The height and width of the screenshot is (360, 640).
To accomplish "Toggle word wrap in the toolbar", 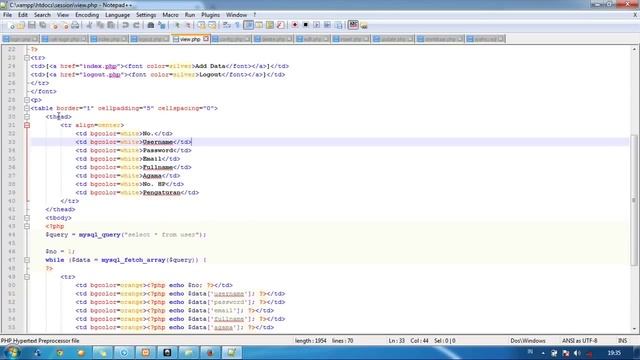I will point(227,25).
